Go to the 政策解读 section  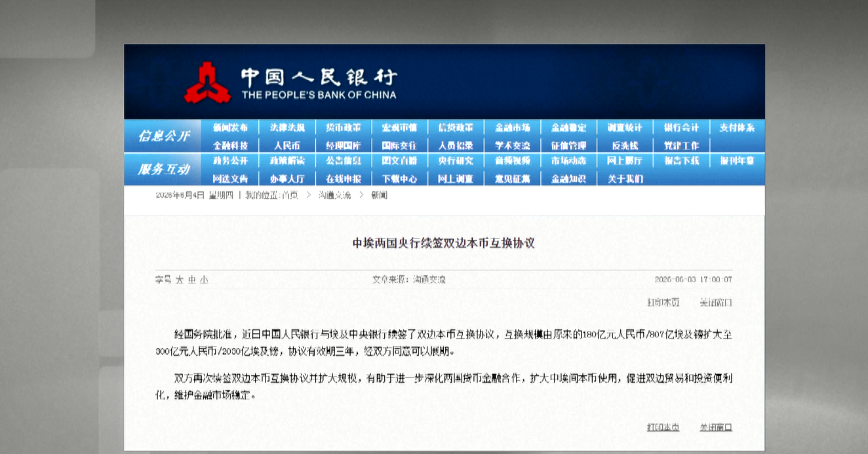(x=286, y=161)
